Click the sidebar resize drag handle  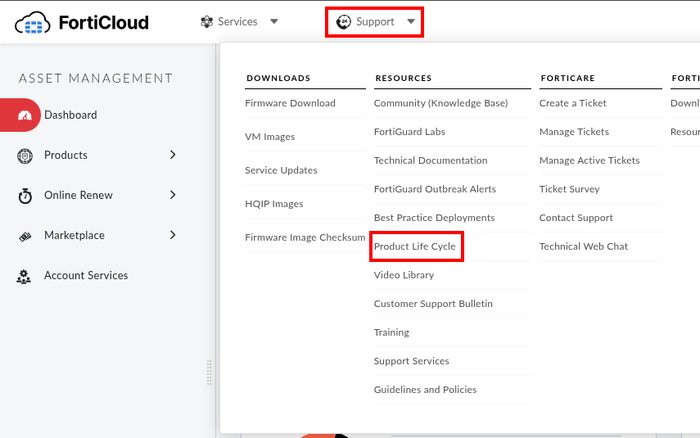click(x=209, y=372)
